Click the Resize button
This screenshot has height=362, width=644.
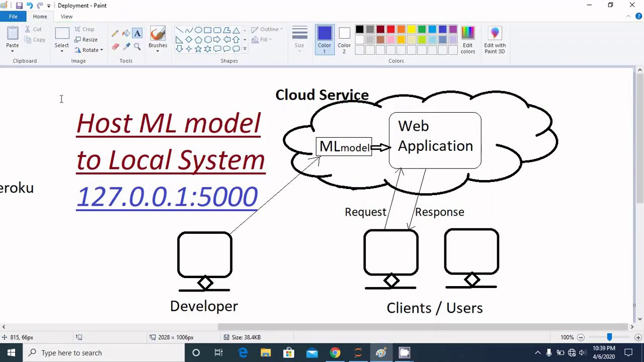pos(86,40)
